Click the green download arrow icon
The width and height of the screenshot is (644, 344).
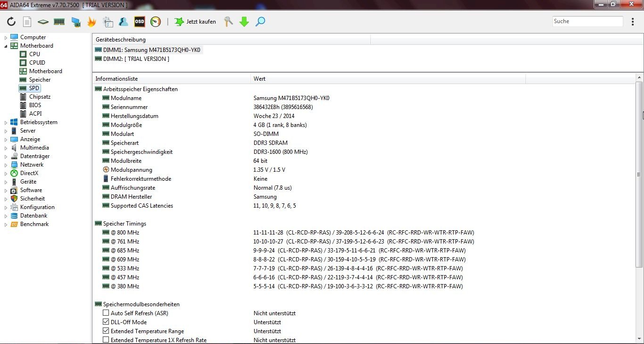click(x=244, y=22)
